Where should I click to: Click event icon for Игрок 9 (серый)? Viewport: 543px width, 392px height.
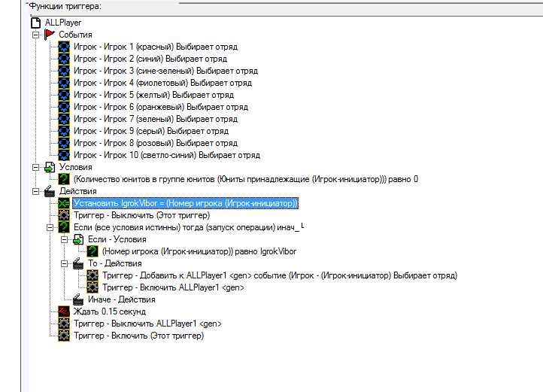(64, 132)
